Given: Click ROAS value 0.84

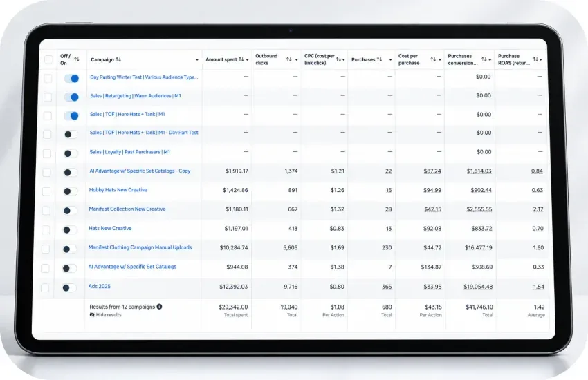Looking at the screenshot, I should (x=537, y=171).
